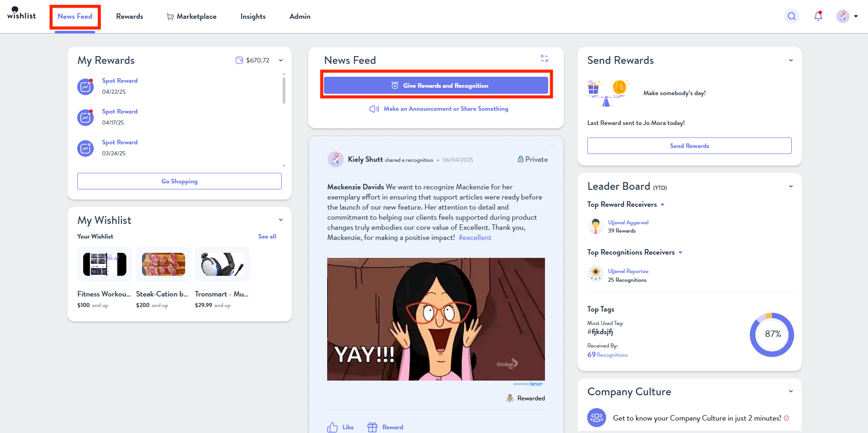Click the Like button text

click(348, 427)
